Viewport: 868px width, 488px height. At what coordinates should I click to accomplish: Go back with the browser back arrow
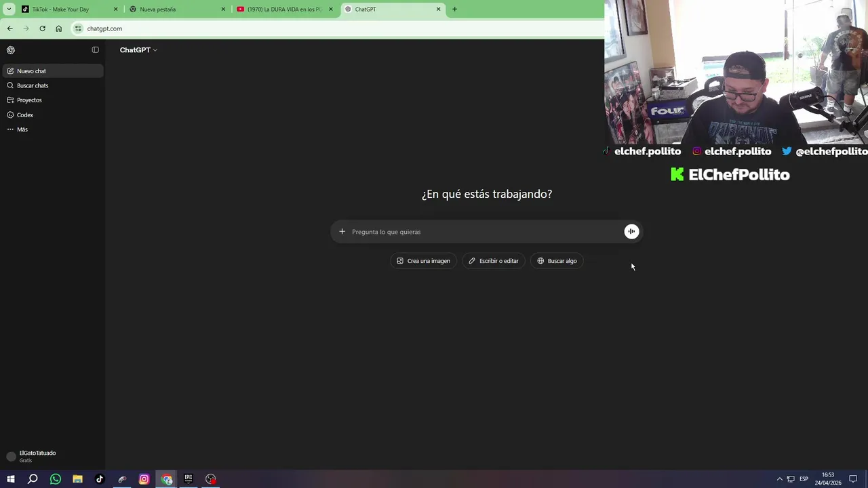9,28
